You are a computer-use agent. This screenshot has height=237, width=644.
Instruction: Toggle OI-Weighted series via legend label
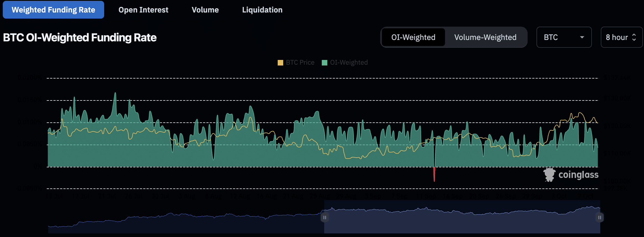tap(349, 63)
